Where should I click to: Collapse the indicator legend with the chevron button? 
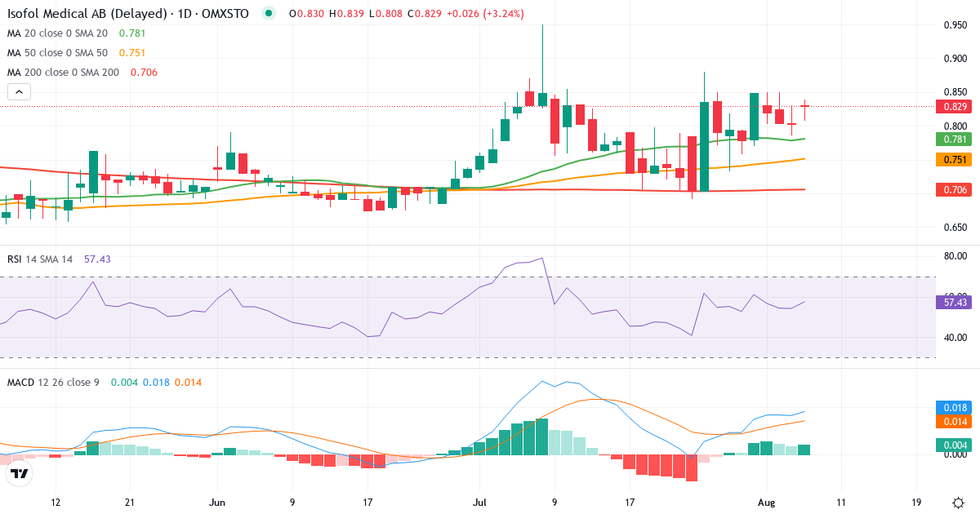coord(20,91)
